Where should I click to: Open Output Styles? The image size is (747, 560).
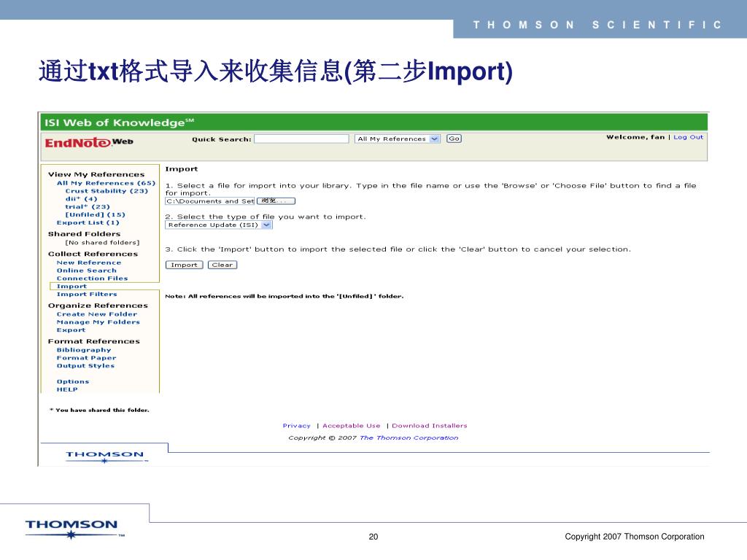[x=85, y=366]
